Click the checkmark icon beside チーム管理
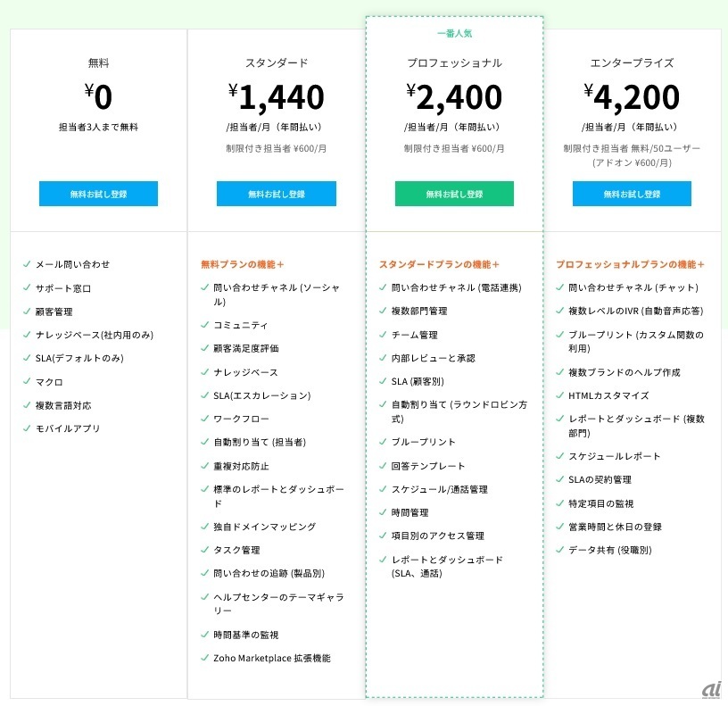Viewport: 728px width, 706px height. [383, 335]
